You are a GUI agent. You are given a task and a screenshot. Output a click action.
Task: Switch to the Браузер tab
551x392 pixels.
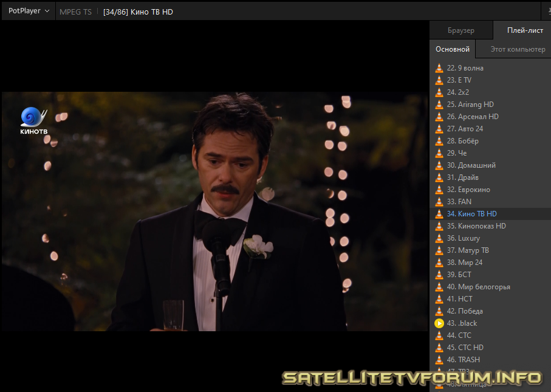point(460,30)
